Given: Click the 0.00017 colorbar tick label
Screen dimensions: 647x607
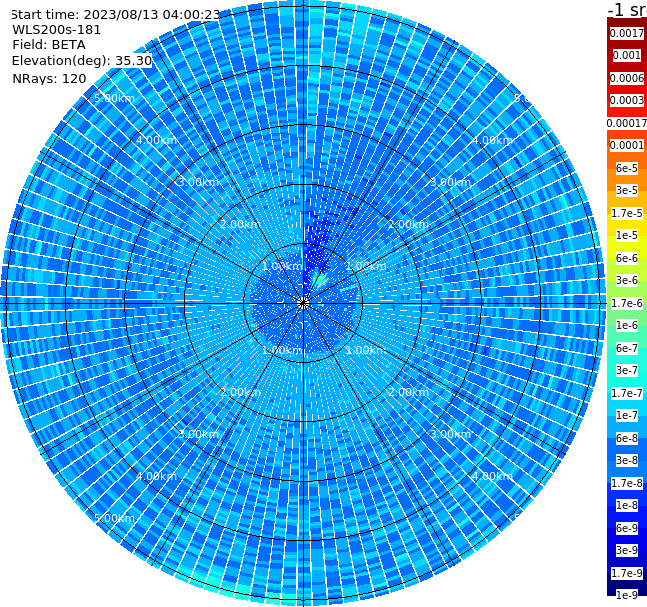Looking at the screenshot, I should [627, 123].
